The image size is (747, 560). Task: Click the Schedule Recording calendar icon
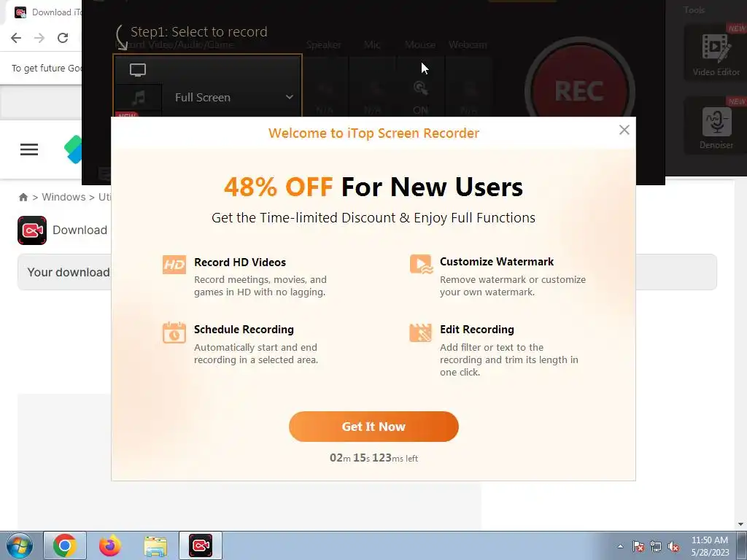point(174,332)
